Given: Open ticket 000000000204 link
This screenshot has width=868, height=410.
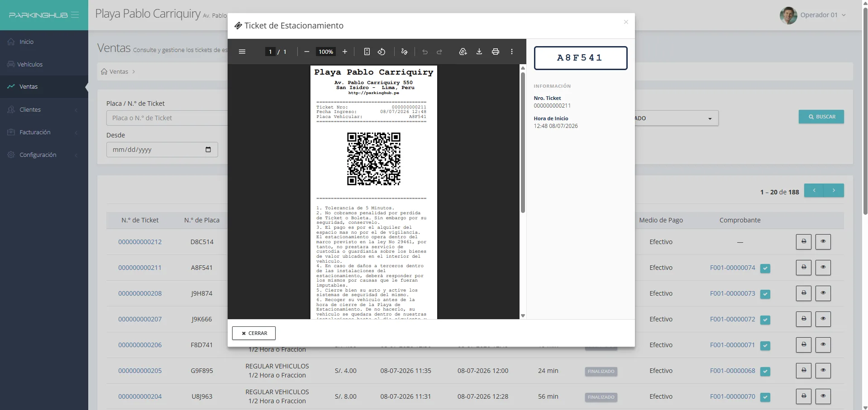Looking at the screenshot, I should coord(140,396).
